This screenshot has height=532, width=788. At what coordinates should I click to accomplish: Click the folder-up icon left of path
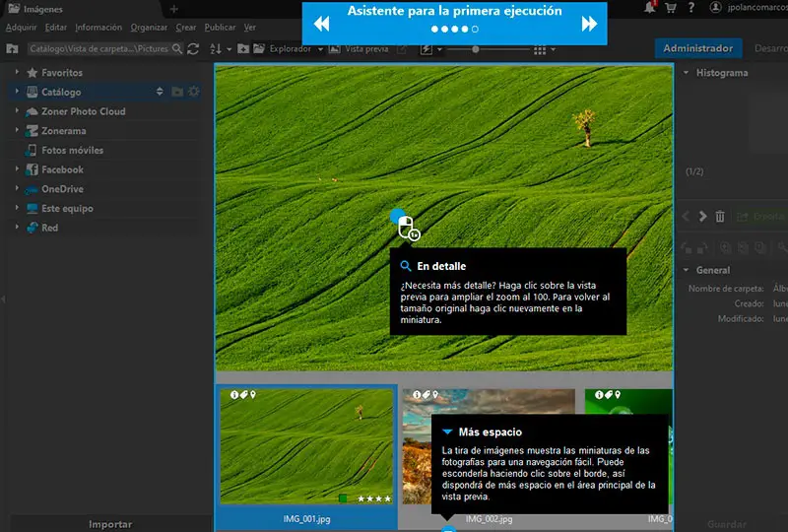pos(12,49)
